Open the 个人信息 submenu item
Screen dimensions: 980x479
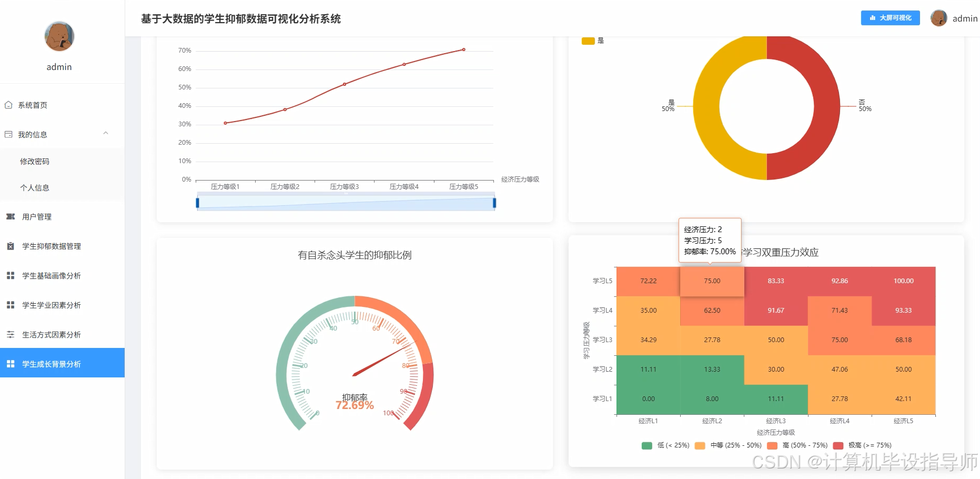pos(62,187)
